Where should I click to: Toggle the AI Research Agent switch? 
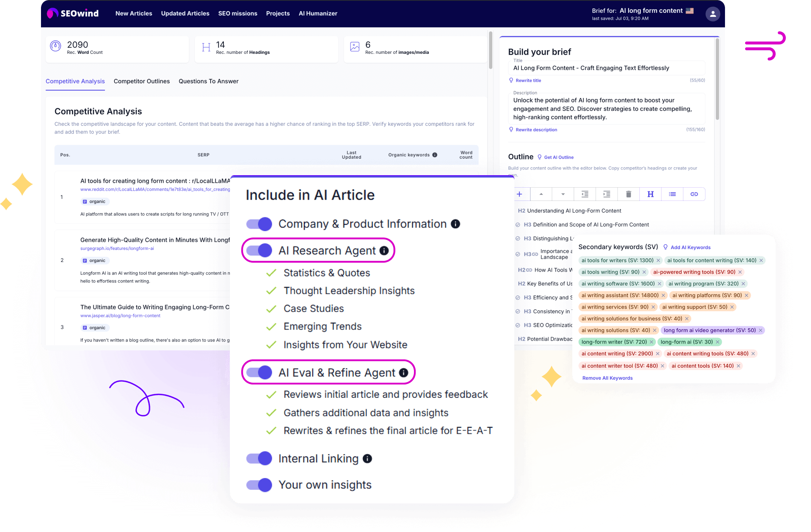(259, 250)
